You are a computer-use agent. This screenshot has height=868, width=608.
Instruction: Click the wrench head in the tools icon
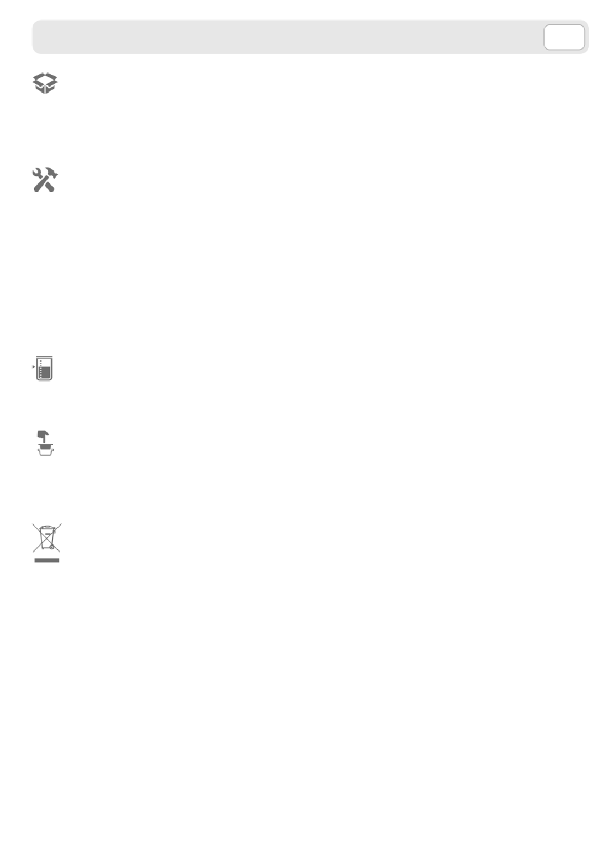coord(38,173)
